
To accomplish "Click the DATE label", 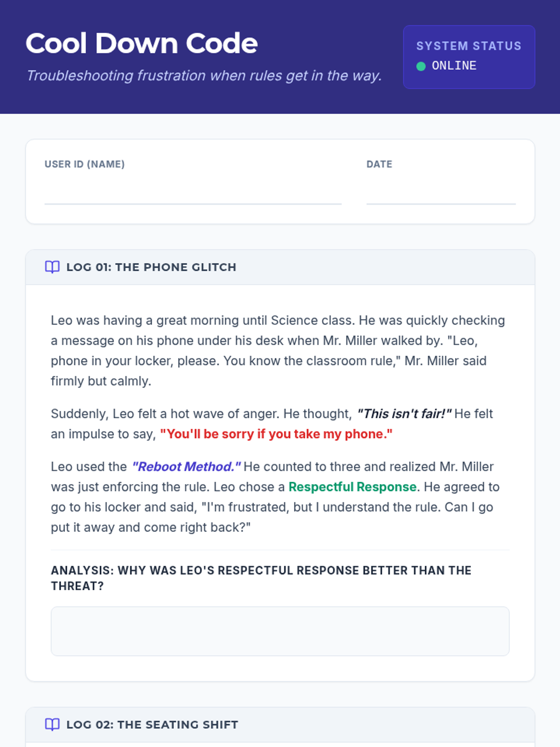I will point(379,164).
